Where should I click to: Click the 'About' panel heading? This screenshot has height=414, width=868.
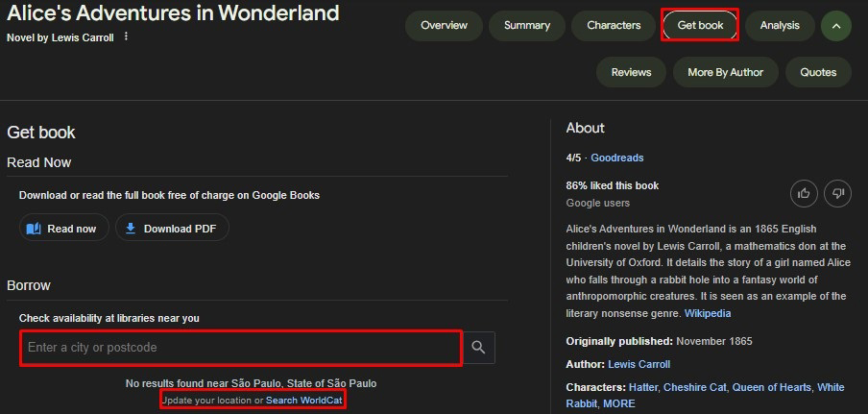(x=585, y=128)
